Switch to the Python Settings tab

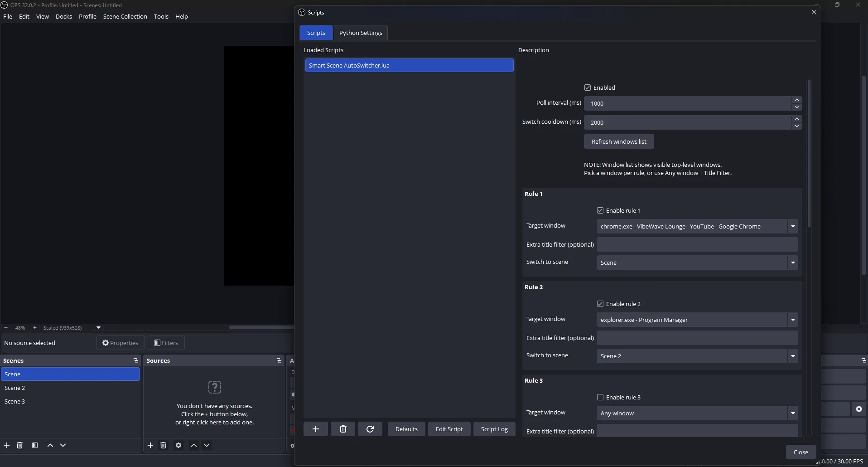point(360,32)
